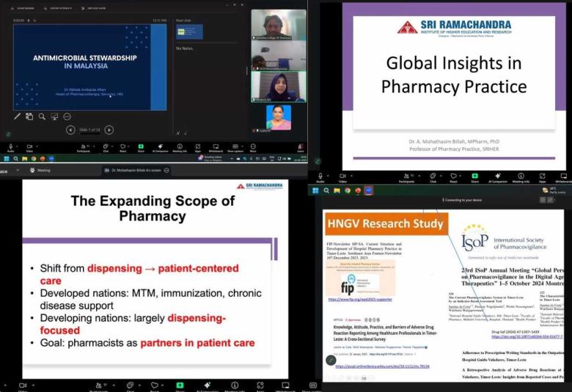Select the Dr. Mohathasim Billah A's screen tab

tap(136, 170)
